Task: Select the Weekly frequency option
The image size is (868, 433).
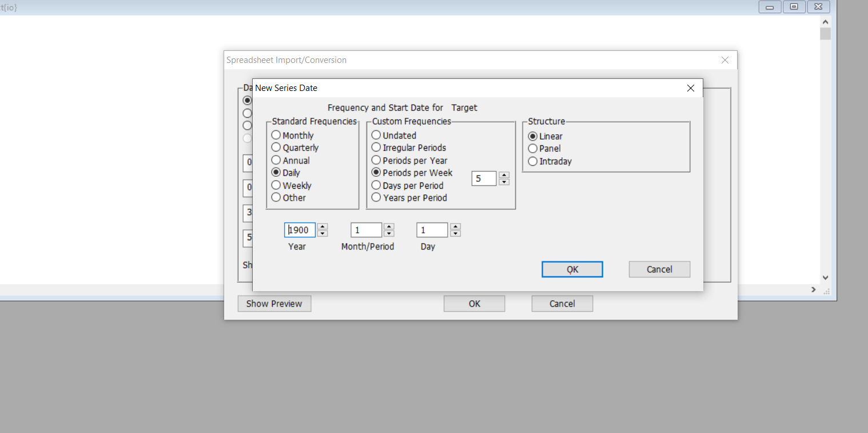Action: point(276,185)
